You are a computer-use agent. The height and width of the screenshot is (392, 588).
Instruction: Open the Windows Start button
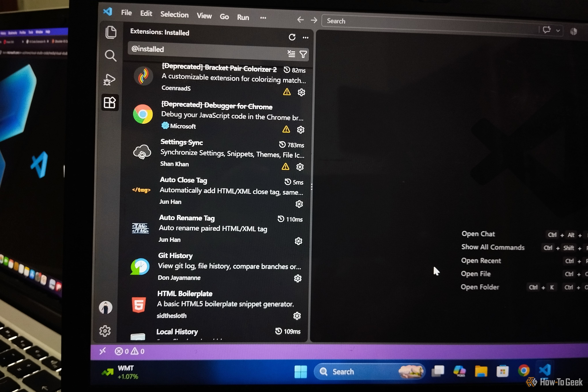coord(300,372)
